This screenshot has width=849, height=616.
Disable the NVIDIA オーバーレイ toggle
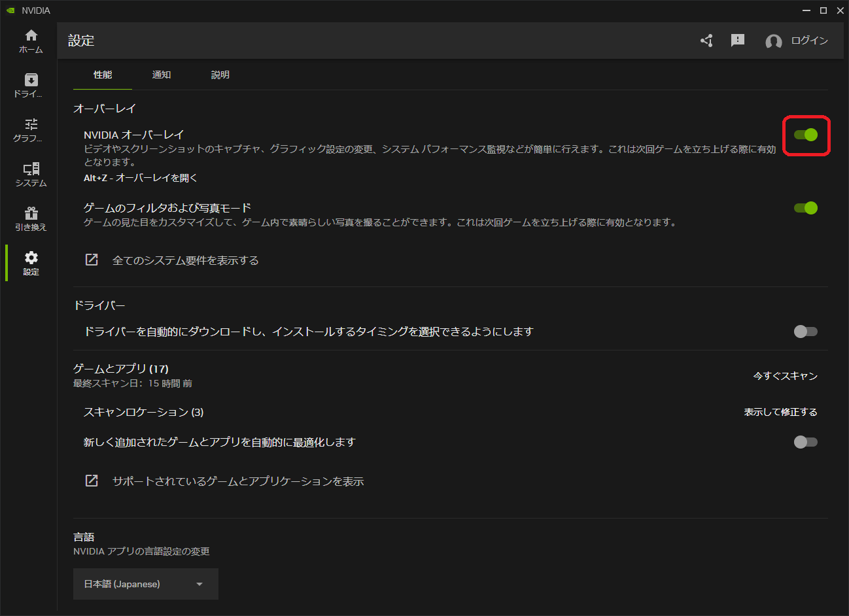[x=806, y=135]
